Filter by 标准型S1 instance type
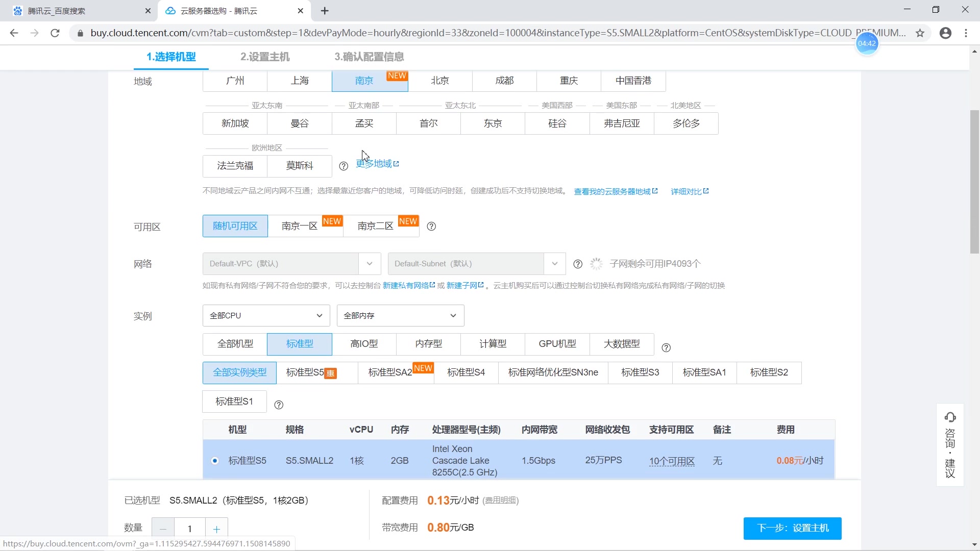 234,402
